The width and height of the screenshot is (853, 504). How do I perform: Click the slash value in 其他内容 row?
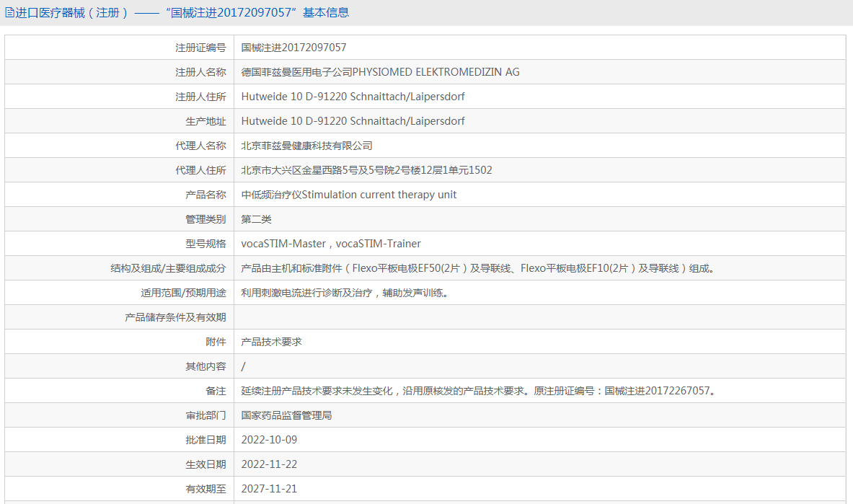click(x=243, y=366)
